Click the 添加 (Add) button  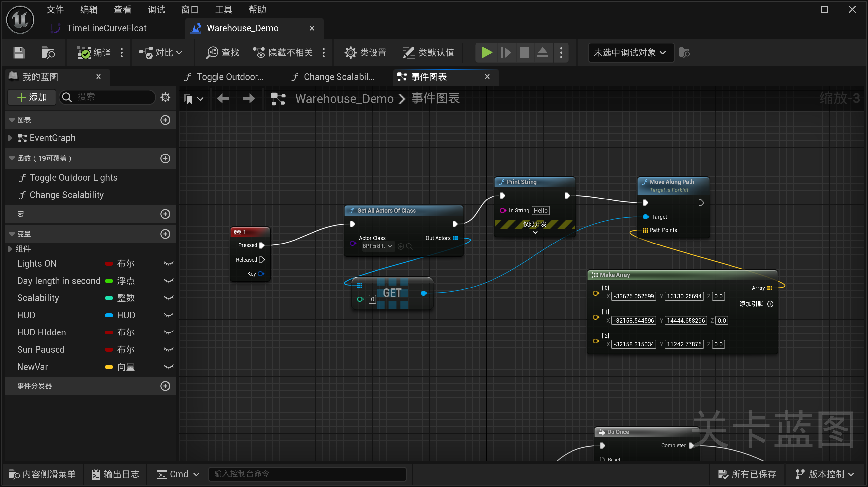click(x=32, y=98)
